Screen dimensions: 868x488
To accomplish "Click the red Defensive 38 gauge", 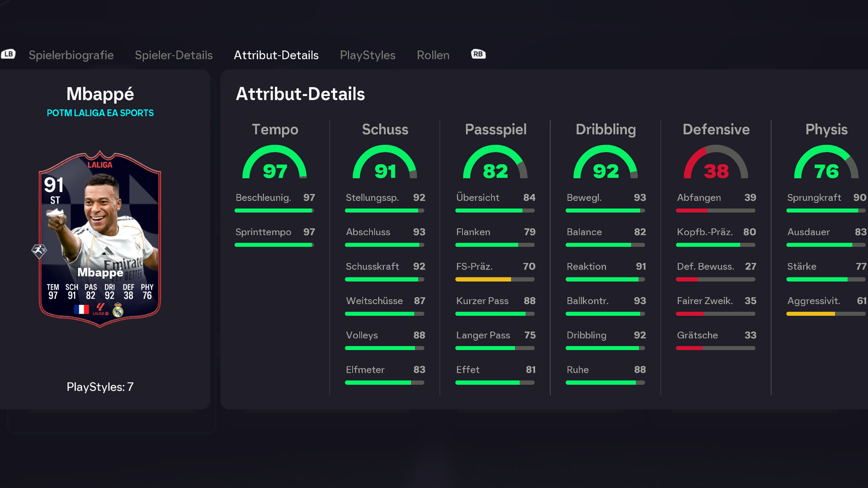I will click(716, 163).
